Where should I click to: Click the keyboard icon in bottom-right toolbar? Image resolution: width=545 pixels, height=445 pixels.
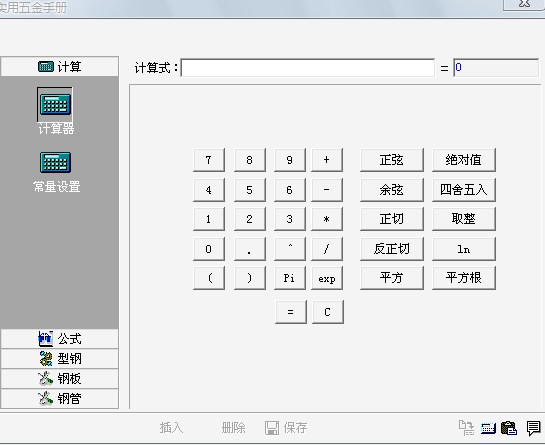click(x=488, y=428)
